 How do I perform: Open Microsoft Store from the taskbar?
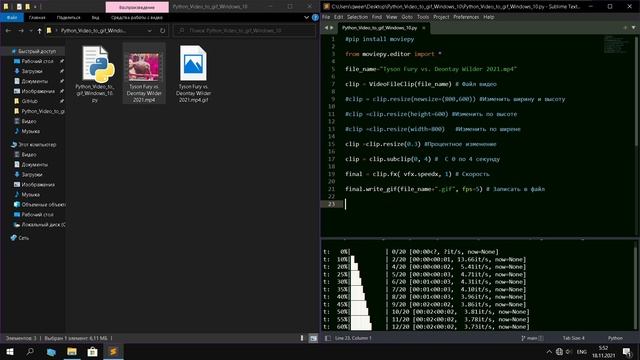(x=93, y=352)
